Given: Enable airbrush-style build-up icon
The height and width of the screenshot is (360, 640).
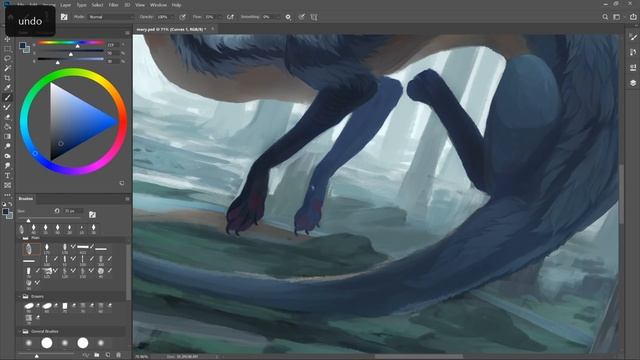Looking at the screenshot, I should tap(230, 17).
